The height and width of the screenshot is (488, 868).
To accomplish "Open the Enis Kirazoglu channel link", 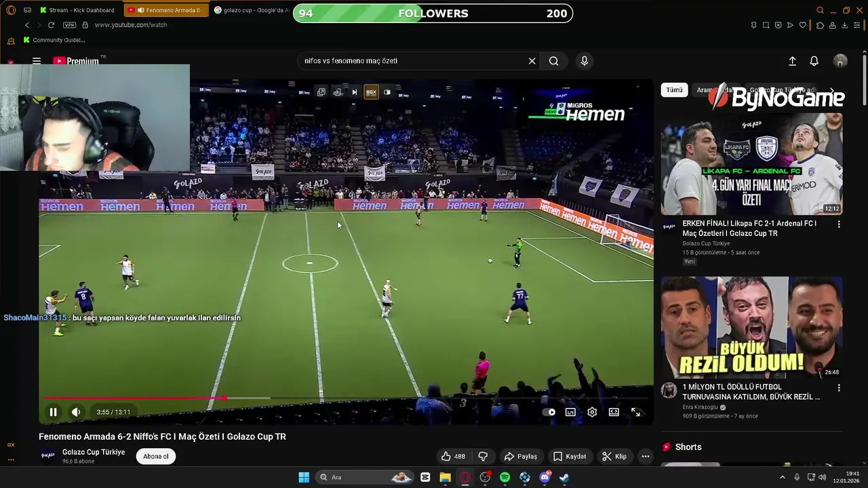I will (700, 407).
